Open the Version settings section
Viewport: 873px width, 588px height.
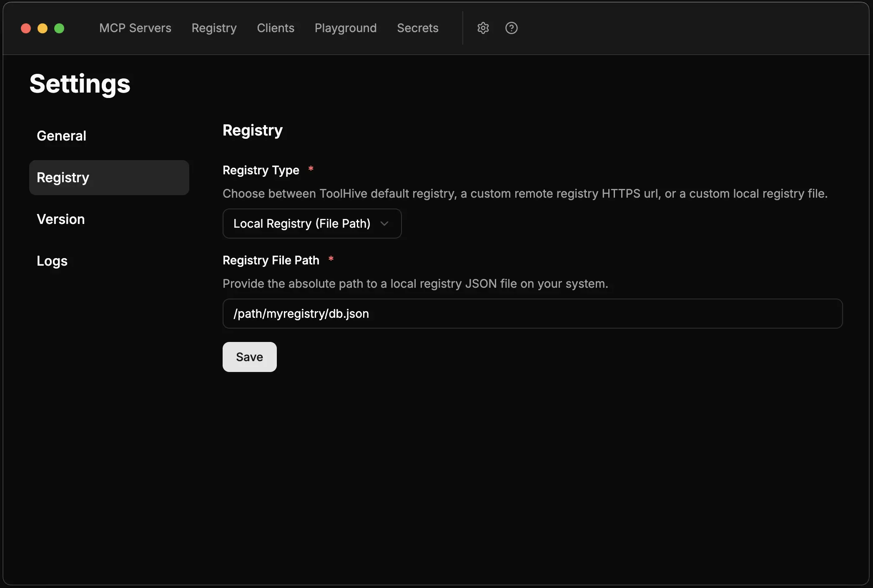61,219
